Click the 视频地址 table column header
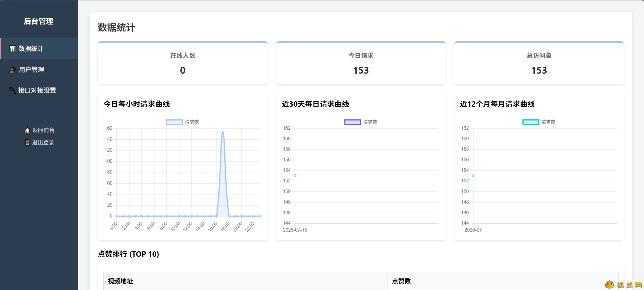This screenshot has height=290, width=644. (246, 281)
